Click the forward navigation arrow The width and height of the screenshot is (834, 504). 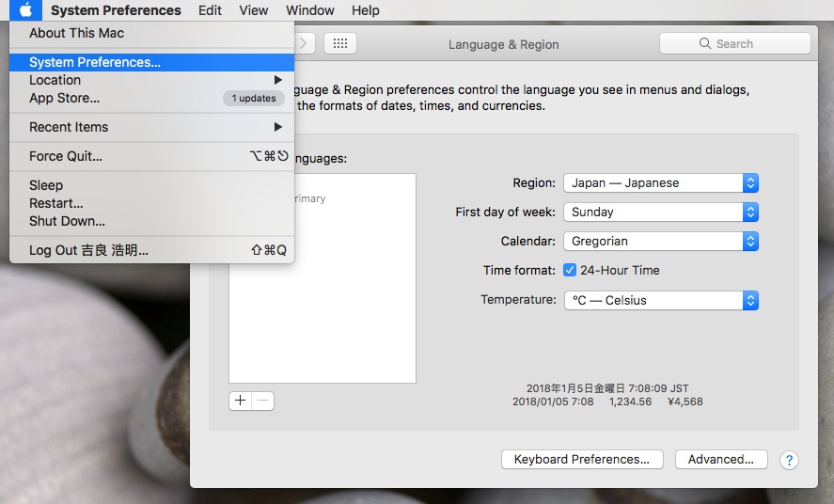(x=304, y=43)
